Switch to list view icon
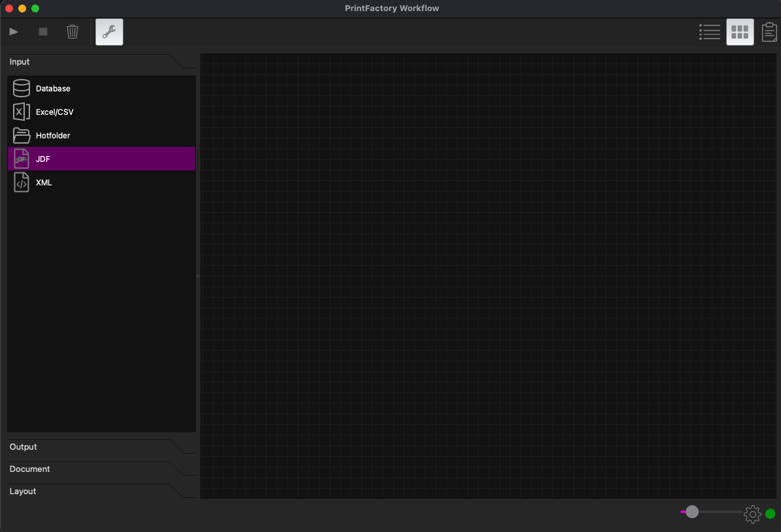 (710, 32)
